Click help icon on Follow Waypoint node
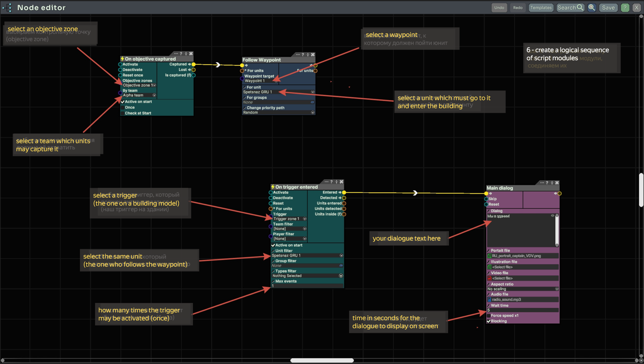Image resolution: width=644 pixels, height=364 pixels. pos(303,55)
